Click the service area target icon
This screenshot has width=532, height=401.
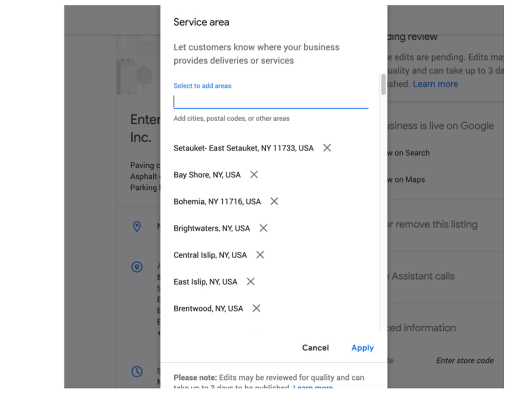137,267
